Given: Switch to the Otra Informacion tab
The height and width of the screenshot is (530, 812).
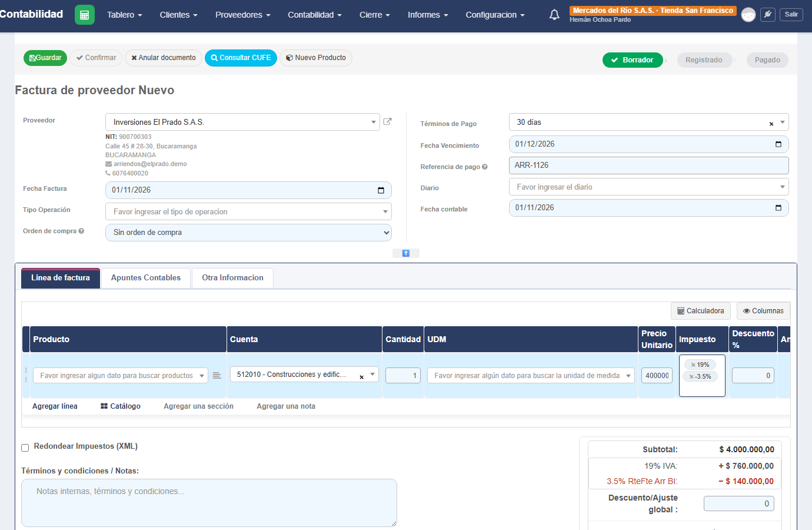Looking at the screenshot, I should 233,278.
